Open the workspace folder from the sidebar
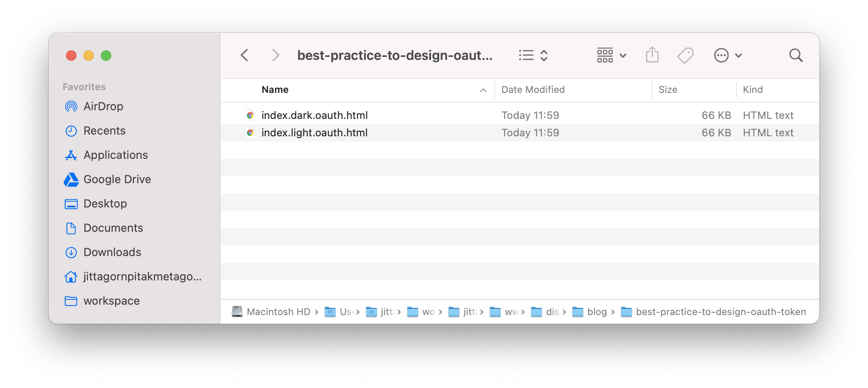Screen dimensions: 868x388 pyautogui.click(x=111, y=301)
